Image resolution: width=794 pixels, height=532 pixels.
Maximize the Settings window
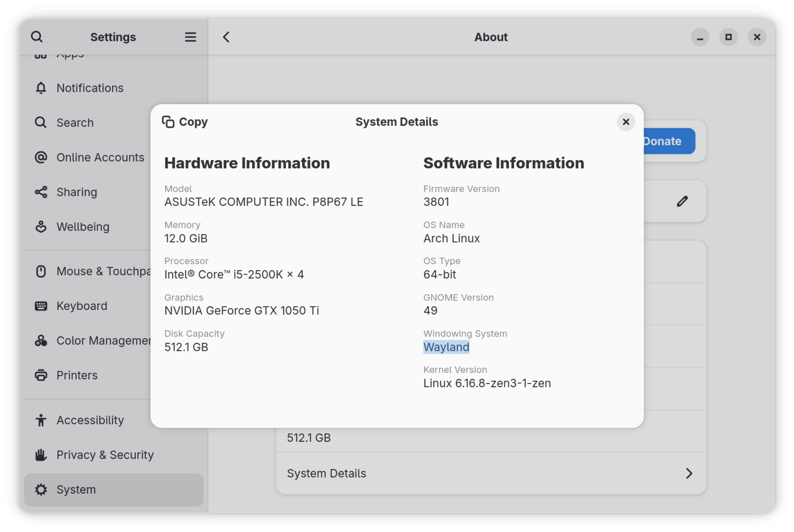pos(728,37)
